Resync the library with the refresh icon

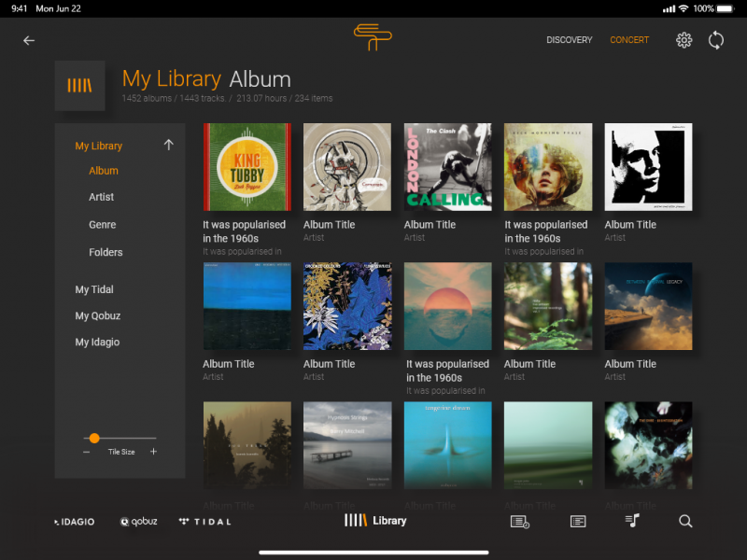point(715,40)
